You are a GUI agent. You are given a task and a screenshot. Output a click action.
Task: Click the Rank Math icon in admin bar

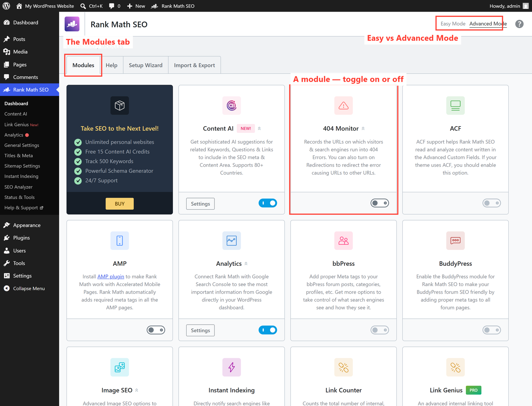155,6
